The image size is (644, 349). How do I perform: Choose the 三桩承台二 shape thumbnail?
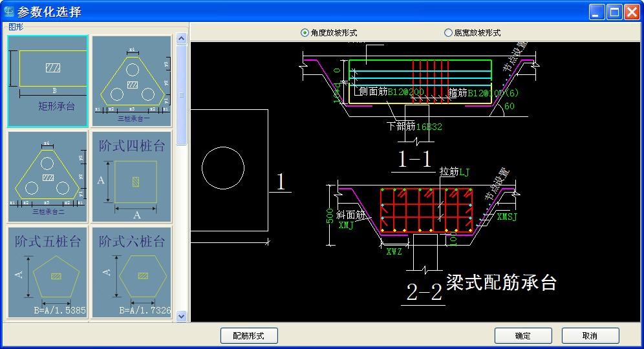[48, 176]
